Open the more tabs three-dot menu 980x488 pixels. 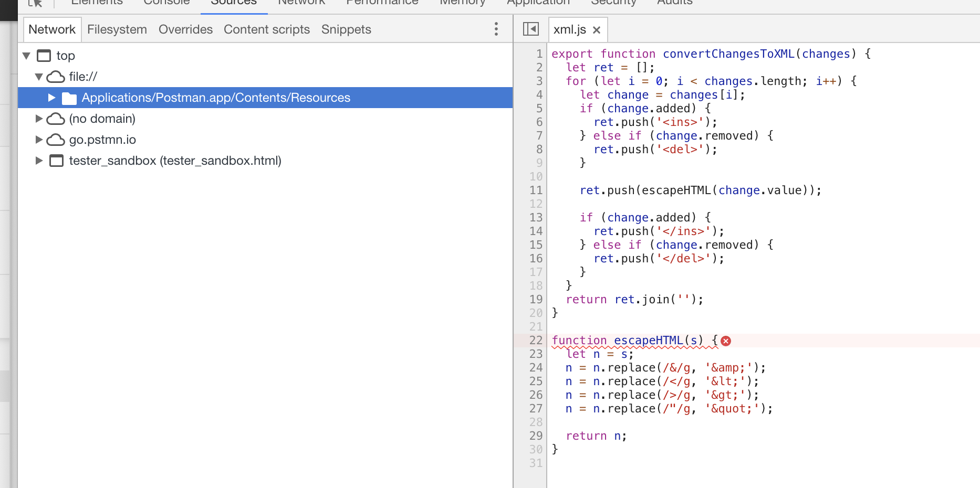pyautogui.click(x=496, y=29)
